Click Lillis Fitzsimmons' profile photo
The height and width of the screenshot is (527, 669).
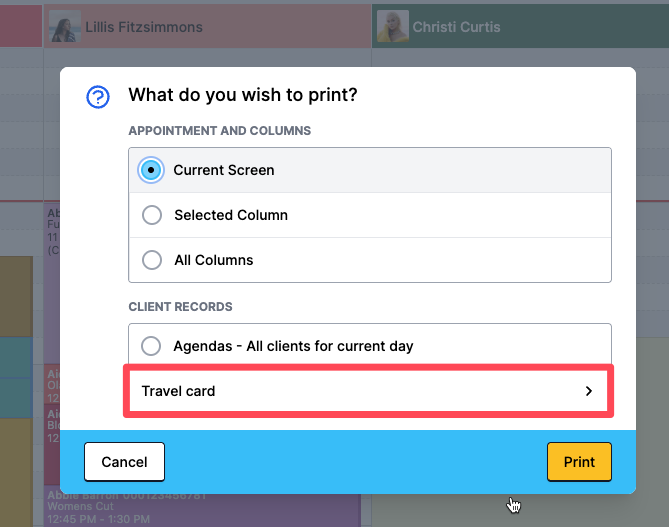(x=65, y=27)
